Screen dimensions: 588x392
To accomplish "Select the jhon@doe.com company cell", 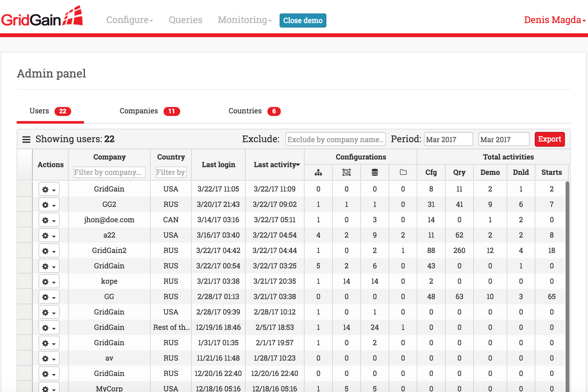I will tap(109, 220).
